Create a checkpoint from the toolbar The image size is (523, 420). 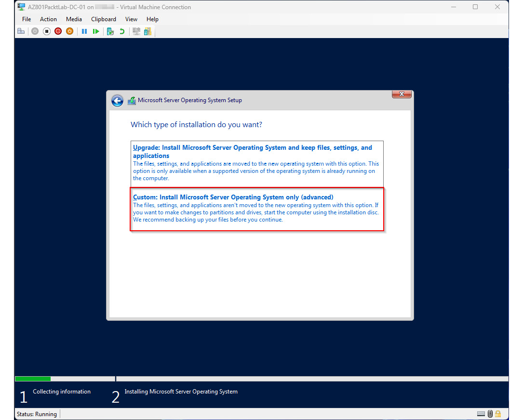[x=110, y=31]
